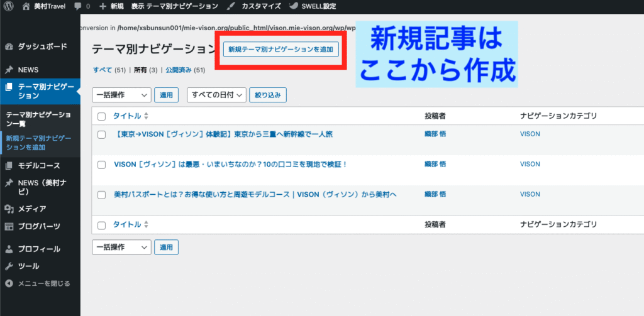Open the top 一括操作 bulk action dropdown
This screenshot has width=644, height=316.
[x=121, y=95]
